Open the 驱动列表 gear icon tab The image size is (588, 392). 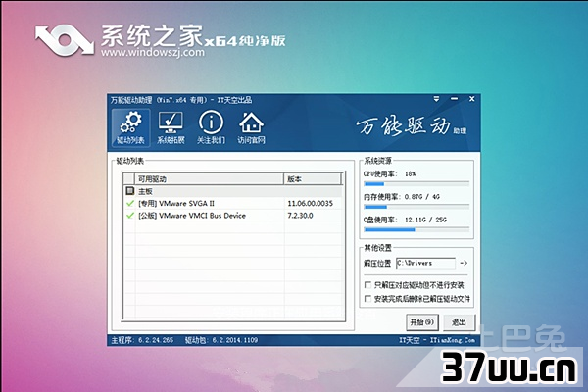(130, 128)
